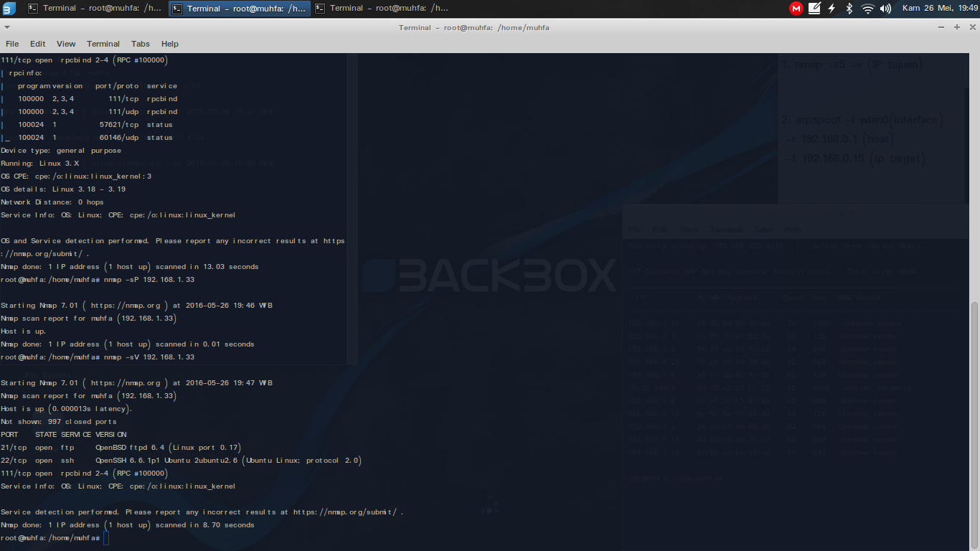
Task: Click the terminal vertical scrollbar thumb
Action: [974, 425]
